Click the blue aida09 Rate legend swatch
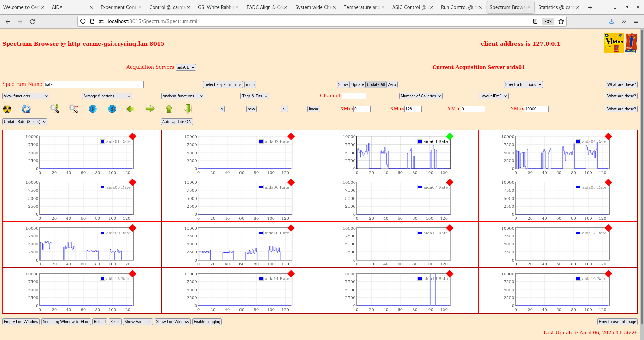644x340 pixels. tap(103, 233)
